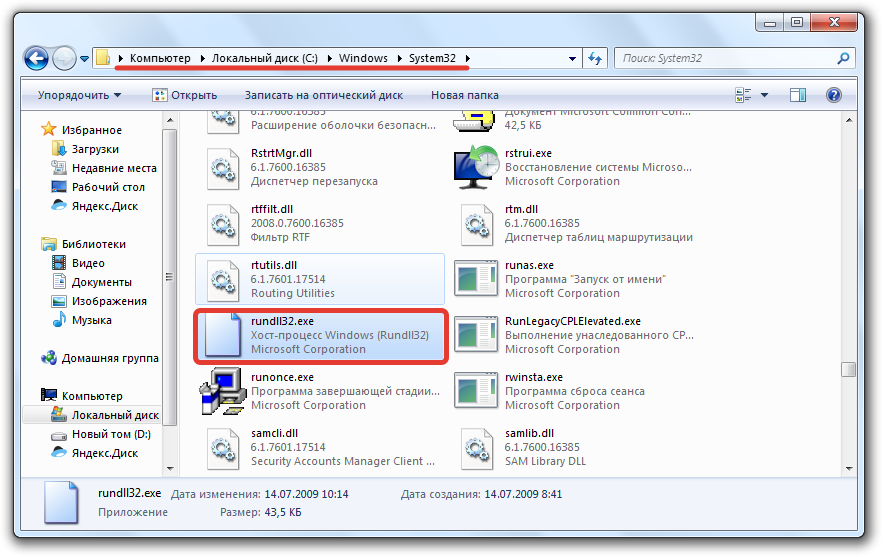Open the view options dropdown arrow
The width and height of the screenshot is (883, 557).
tap(765, 95)
